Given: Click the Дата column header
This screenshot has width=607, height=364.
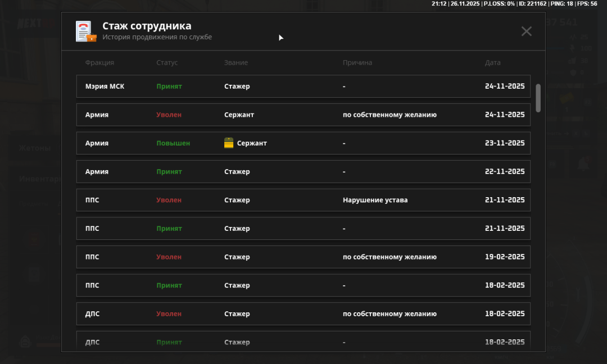Looking at the screenshot, I should 492,63.
